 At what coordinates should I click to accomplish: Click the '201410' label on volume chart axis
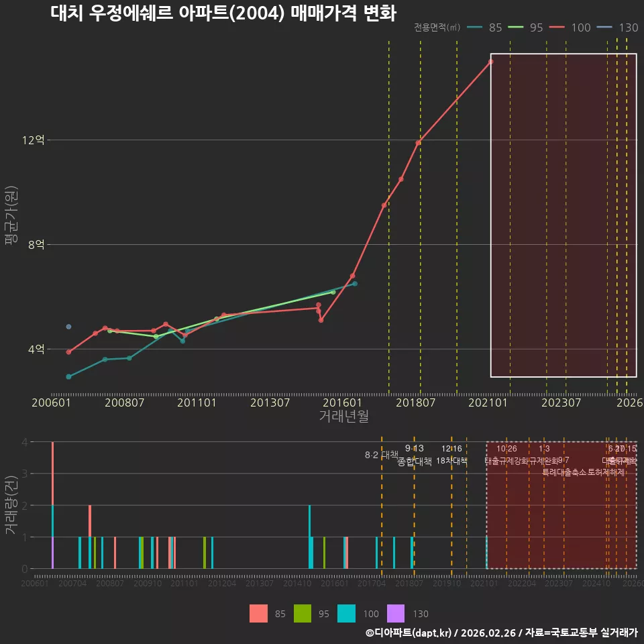tap(297, 583)
